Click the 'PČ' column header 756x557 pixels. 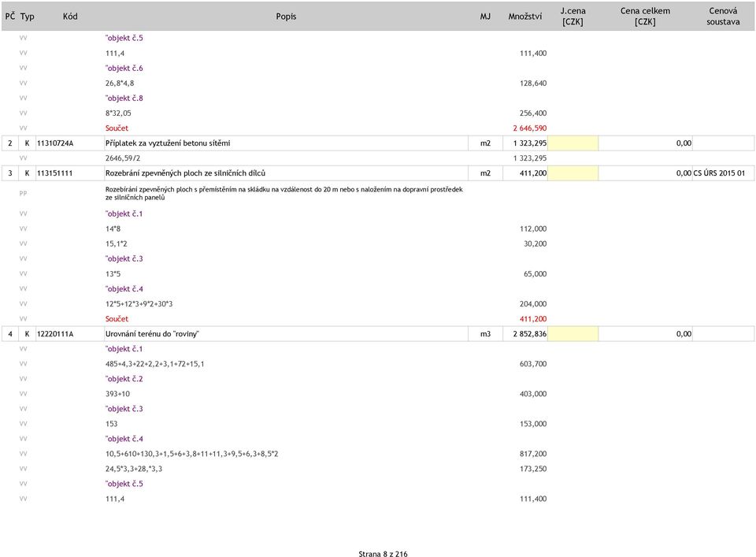tap(10, 17)
